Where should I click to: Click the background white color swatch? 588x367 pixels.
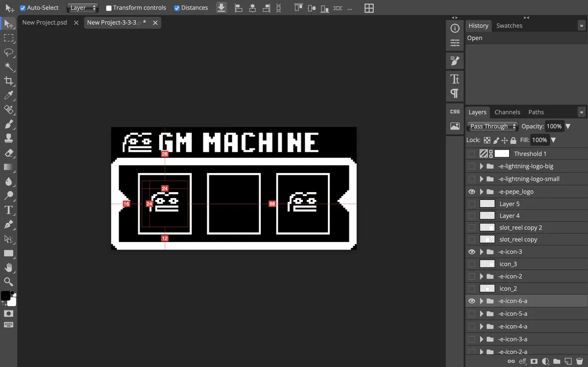click(x=12, y=302)
